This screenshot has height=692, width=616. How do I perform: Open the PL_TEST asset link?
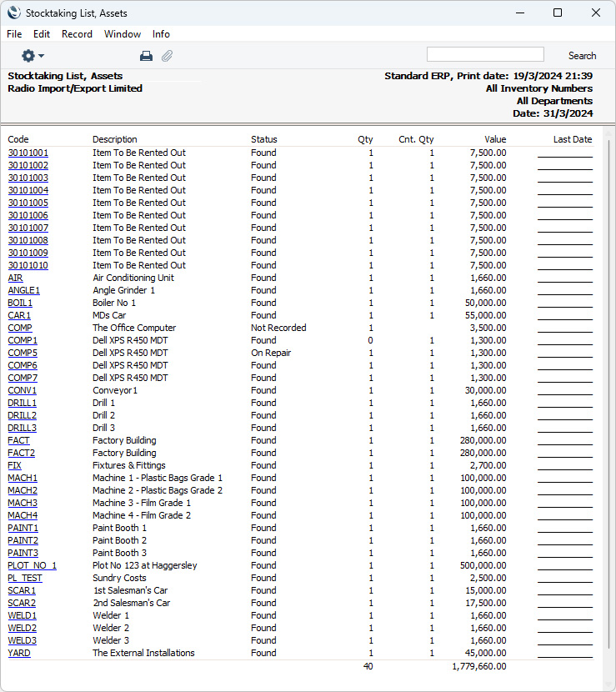25,578
